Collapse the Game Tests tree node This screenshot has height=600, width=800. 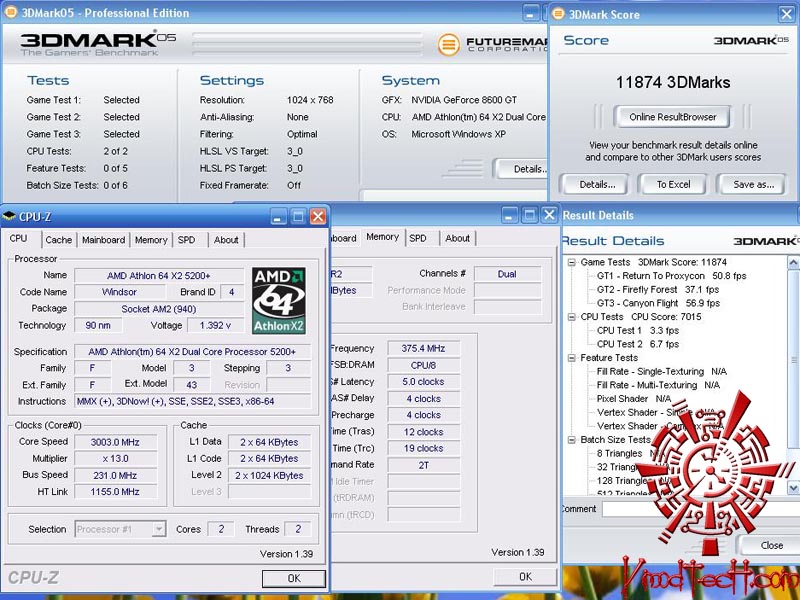pyautogui.click(x=572, y=262)
